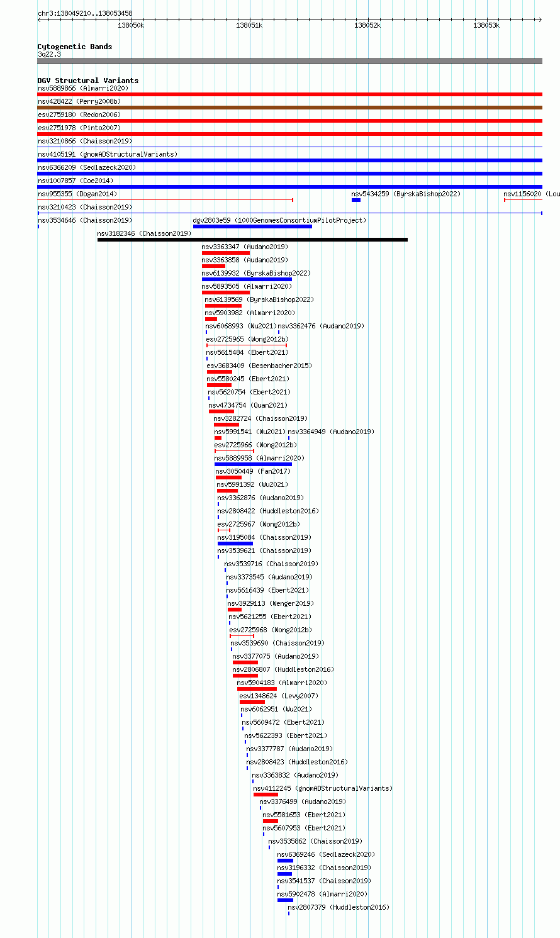Image resolution: width=560 pixels, height=938 pixels.
Task: Open esv2725967 (Wong2012b) variant
Action: [259, 524]
